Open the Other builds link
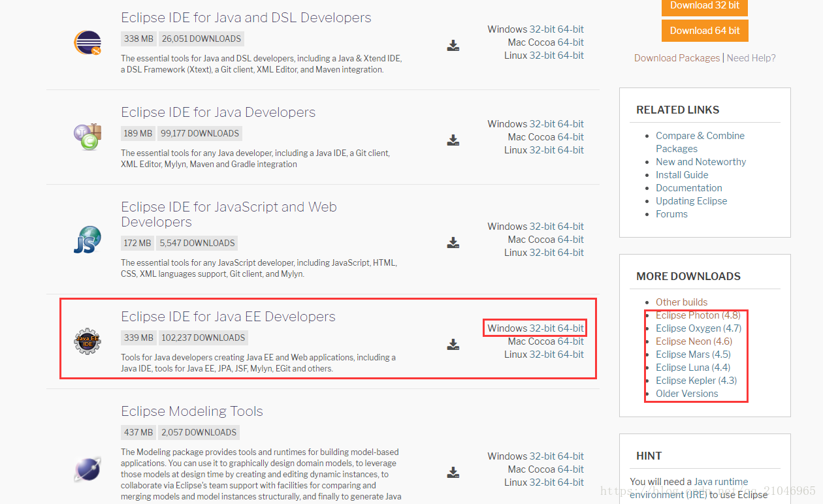This screenshot has width=823, height=504. [x=681, y=302]
